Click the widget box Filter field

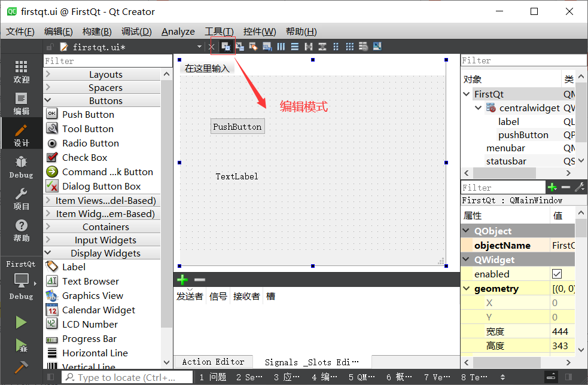click(x=107, y=61)
